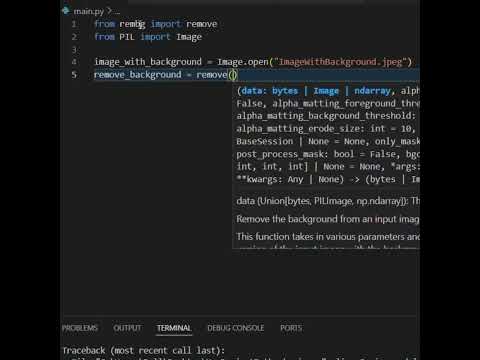Click line number 5 in gutter
Screen dimensions: 480x360
point(74,75)
